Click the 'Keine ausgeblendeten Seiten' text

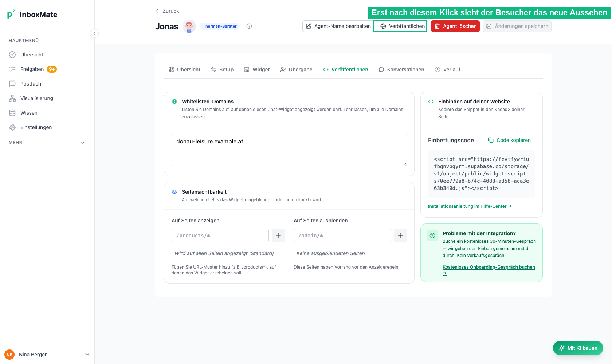click(331, 253)
